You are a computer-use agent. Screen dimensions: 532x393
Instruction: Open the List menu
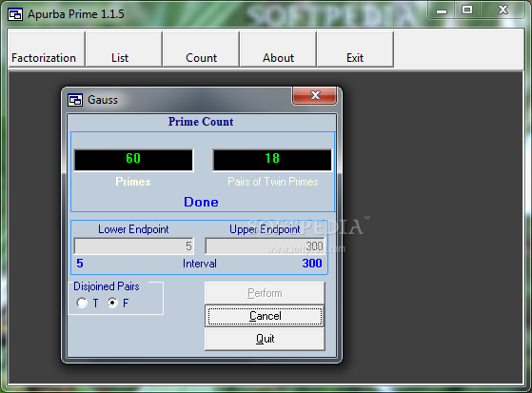(x=124, y=49)
